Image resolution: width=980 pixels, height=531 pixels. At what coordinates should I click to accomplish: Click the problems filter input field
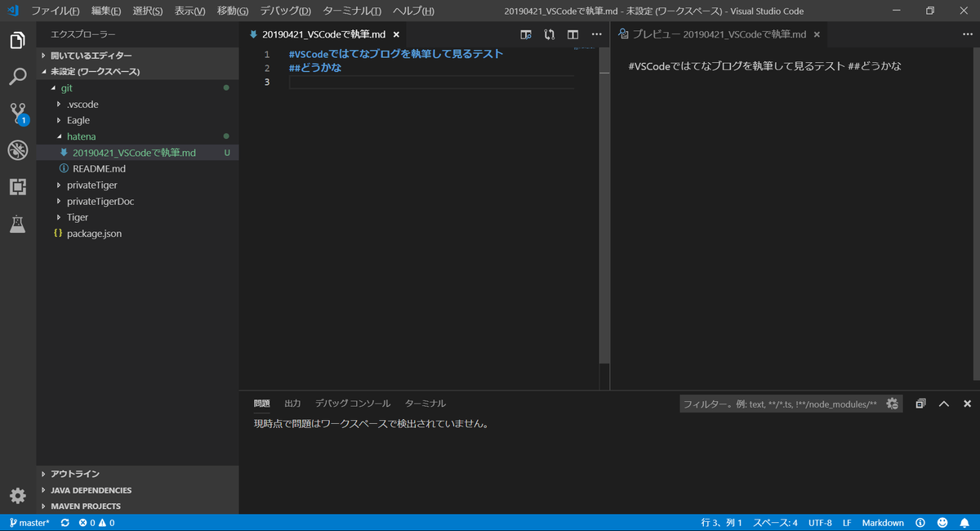click(781, 404)
